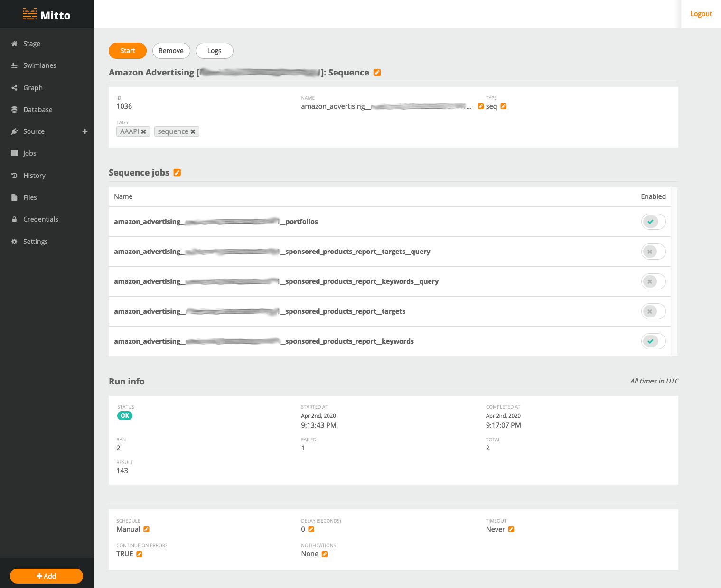Remove the AAAPI tag with its x
721x588 pixels.
click(143, 132)
